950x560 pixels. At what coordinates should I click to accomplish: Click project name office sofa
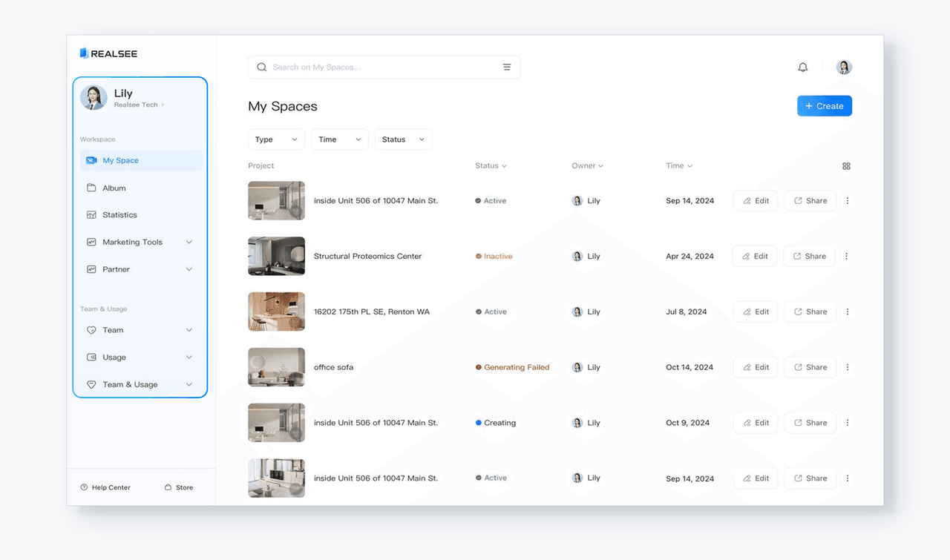pyautogui.click(x=333, y=367)
